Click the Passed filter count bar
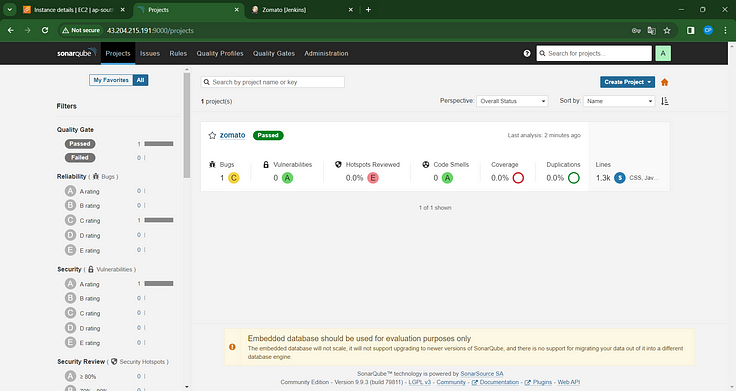Viewport: 736px width, 391px height. pyautogui.click(x=159, y=144)
